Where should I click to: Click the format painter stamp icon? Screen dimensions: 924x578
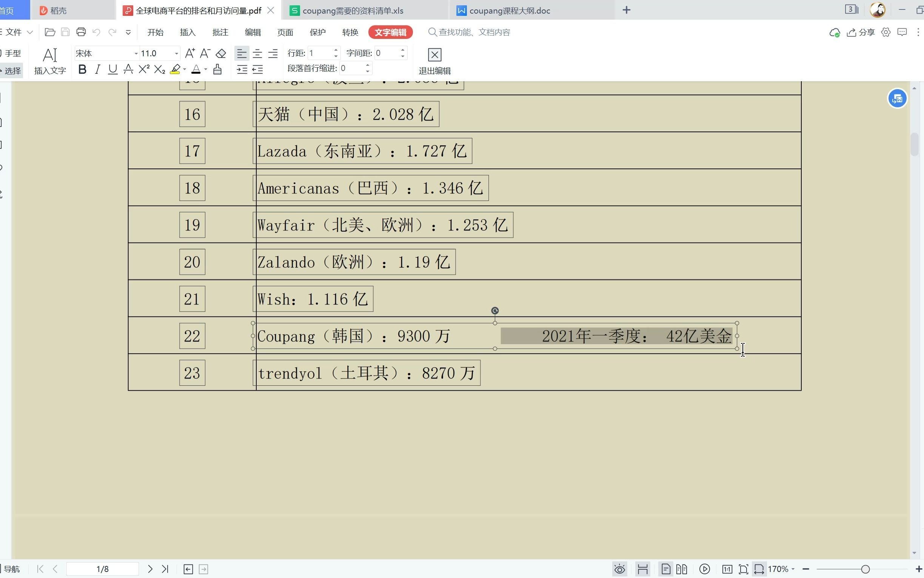(217, 69)
